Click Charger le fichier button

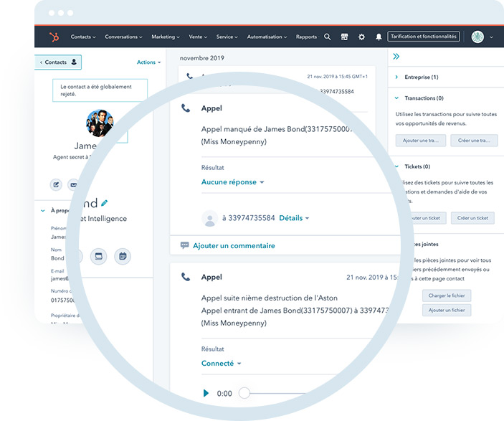[447, 295]
